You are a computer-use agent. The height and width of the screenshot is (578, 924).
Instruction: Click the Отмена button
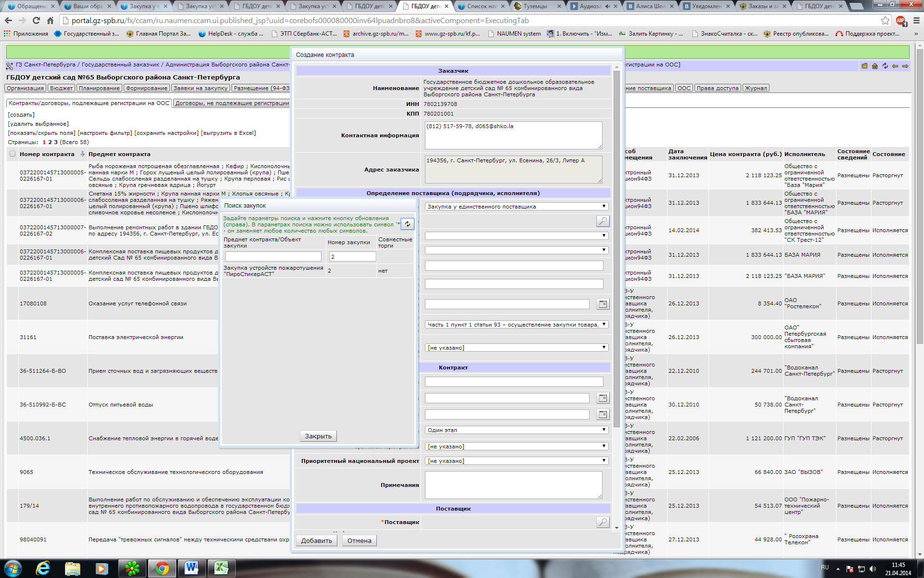point(359,540)
